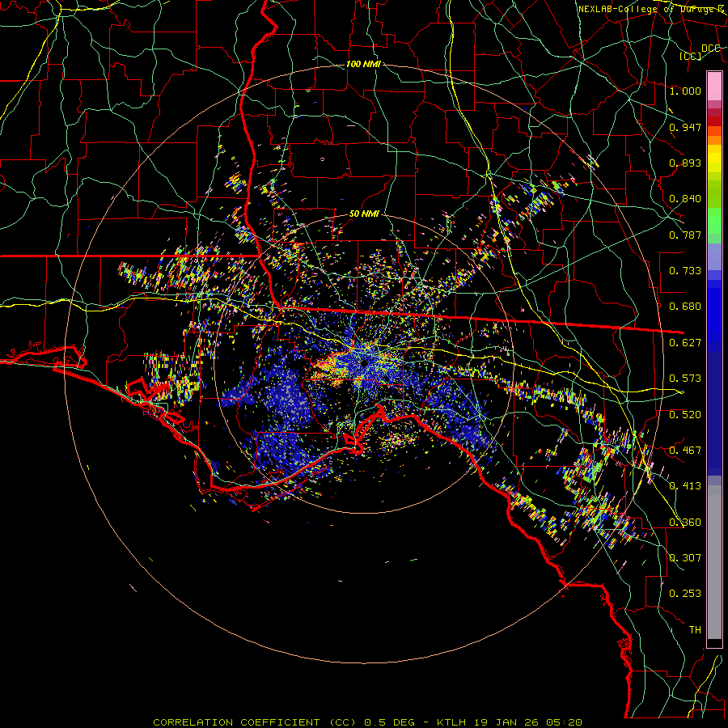Click the 1.000 scale value
Viewport: 728px width, 728px height.
(685, 91)
